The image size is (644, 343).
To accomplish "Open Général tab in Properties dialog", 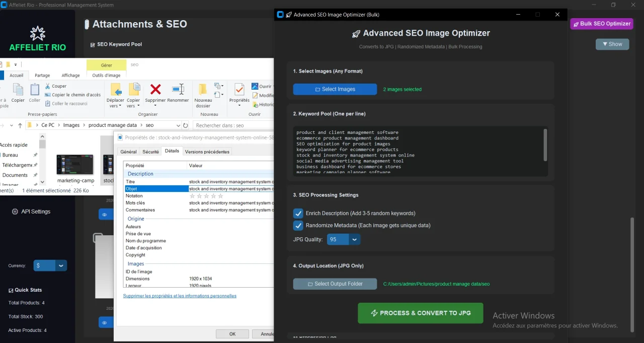I will pyautogui.click(x=128, y=152).
